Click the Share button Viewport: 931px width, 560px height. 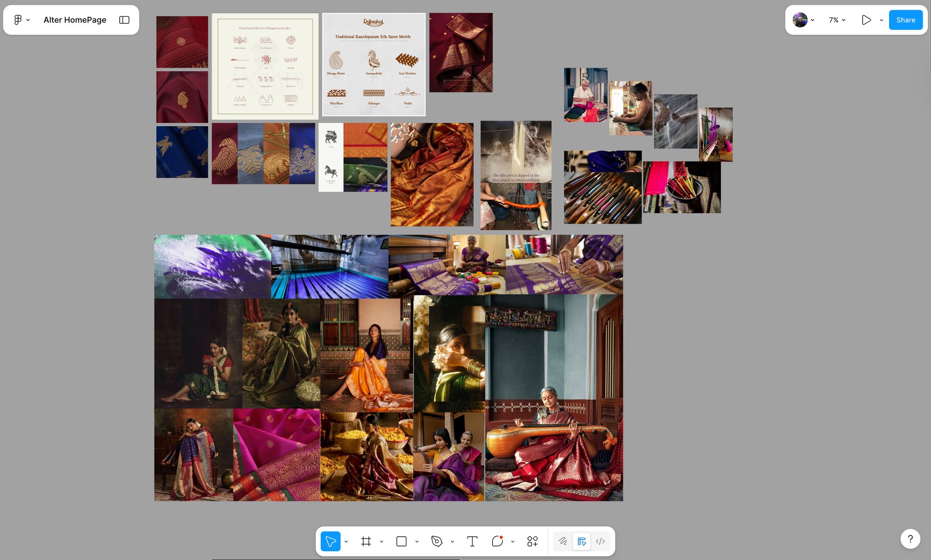coord(905,20)
